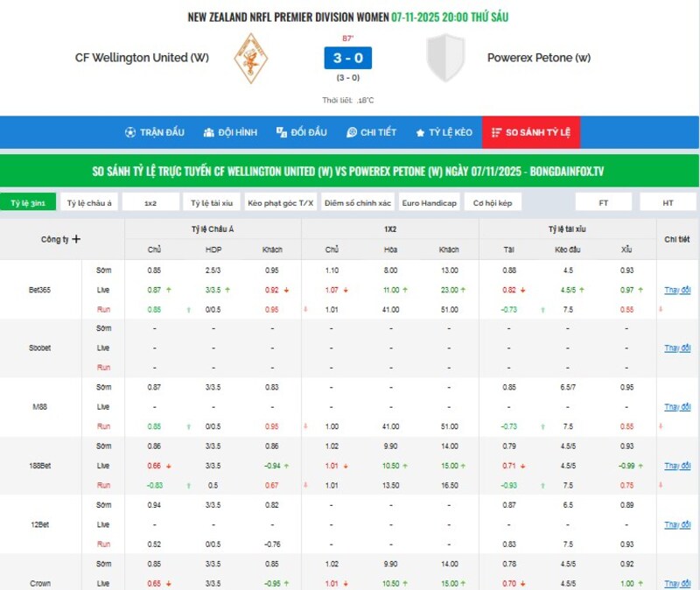Click the head-to-head icon beside Đối Đầu
The image size is (700, 590).
tap(282, 132)
